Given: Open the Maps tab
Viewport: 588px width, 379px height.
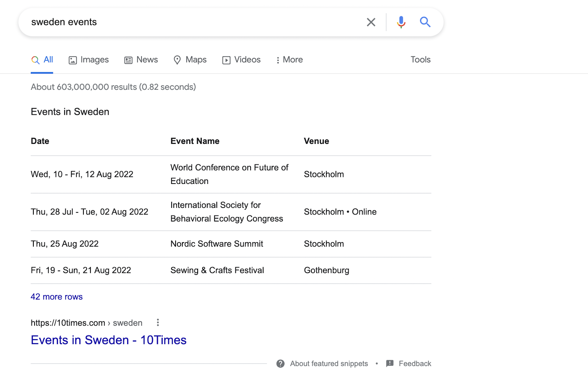Looking at the screenshot, I should (190, 60).
